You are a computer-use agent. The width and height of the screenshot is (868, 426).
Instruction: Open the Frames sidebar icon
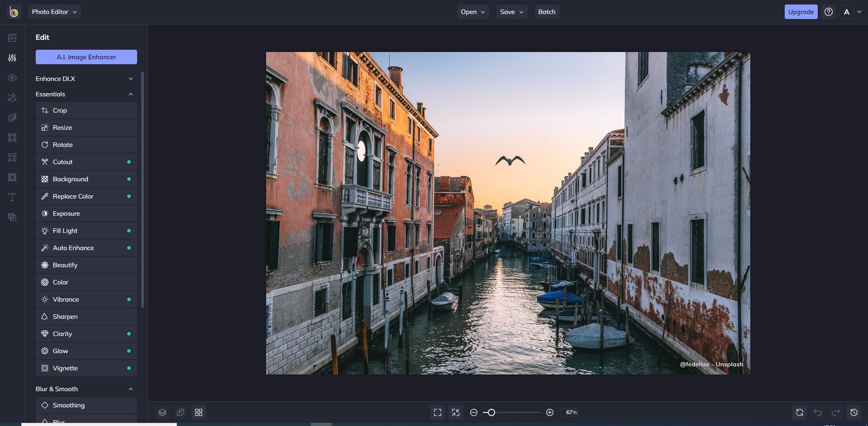coord(12,137)
